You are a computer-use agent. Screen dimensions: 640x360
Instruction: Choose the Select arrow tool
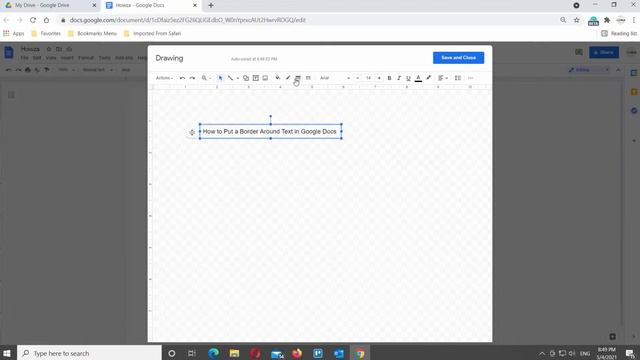pos(220,78)
